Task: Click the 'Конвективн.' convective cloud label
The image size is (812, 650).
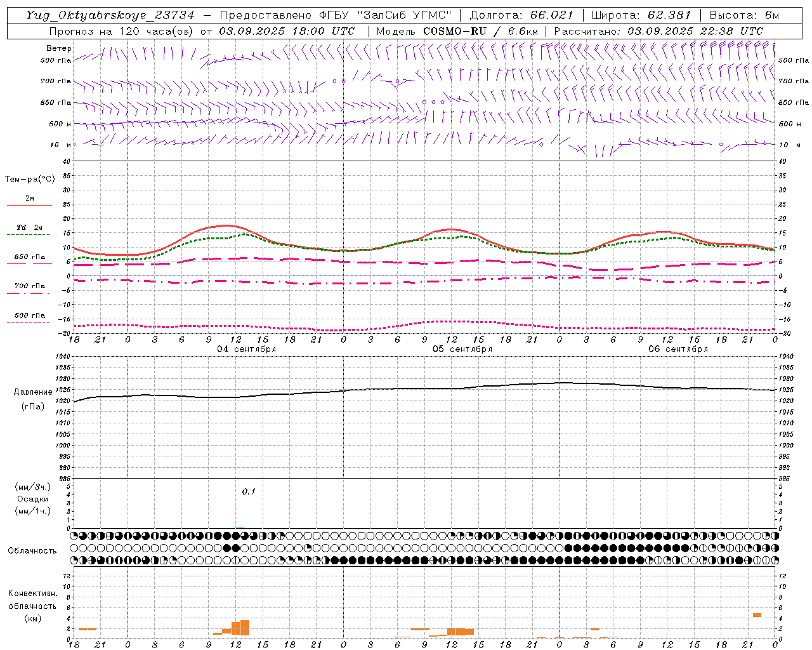Action: pos(33,594)
